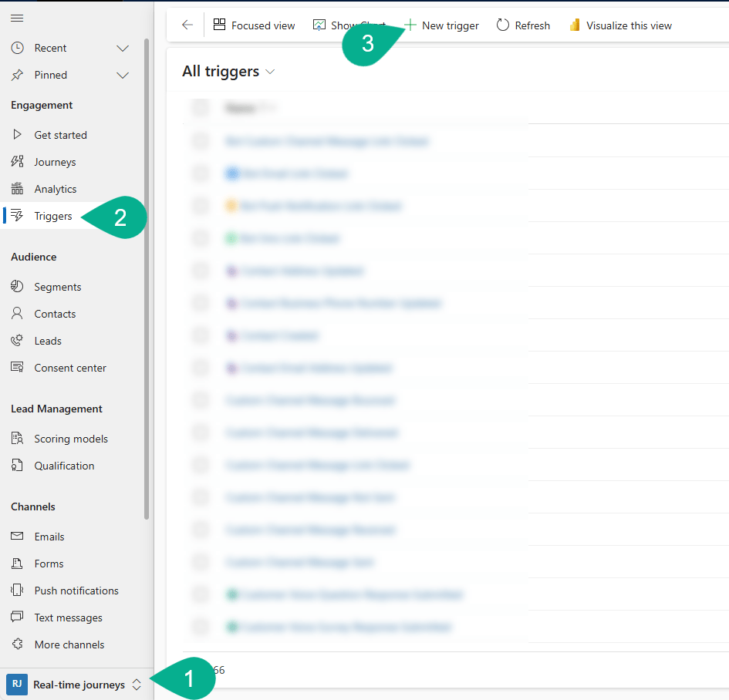This screenshot has width=729, height=700.
Task: Open the Journeys icon in sidebar
Action: tap(18, 162)
